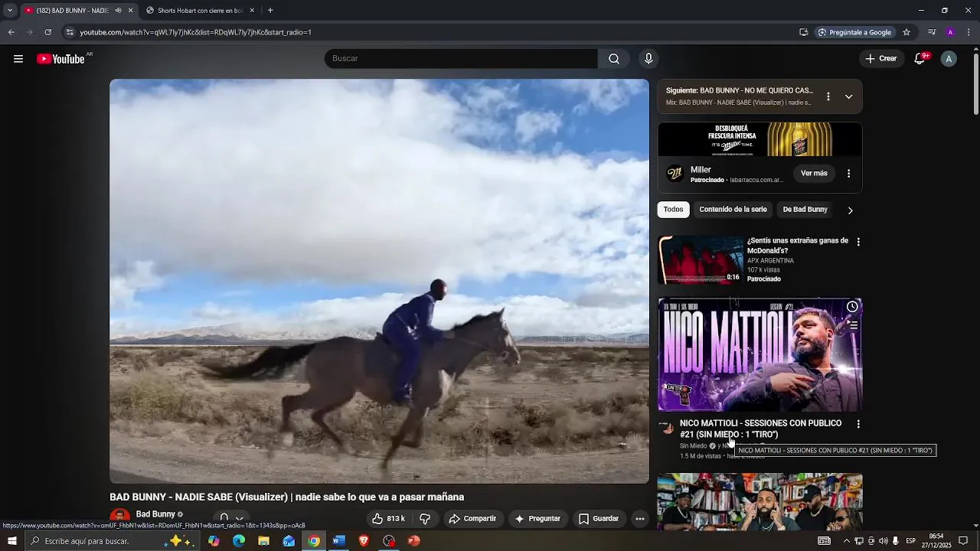Open options for NICO MATTIOLI video
The image size is (980, 551).
coord(858,424)
